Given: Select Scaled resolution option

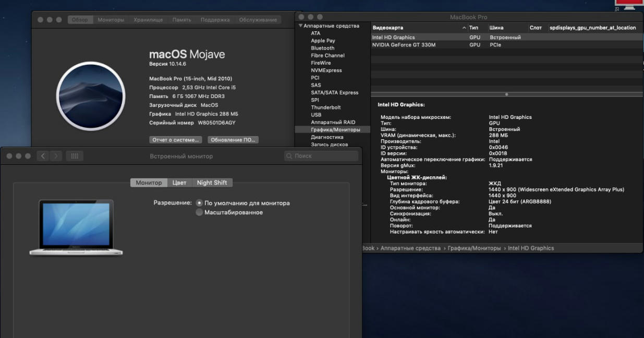Looking at the screenshot, I should 199,212.
